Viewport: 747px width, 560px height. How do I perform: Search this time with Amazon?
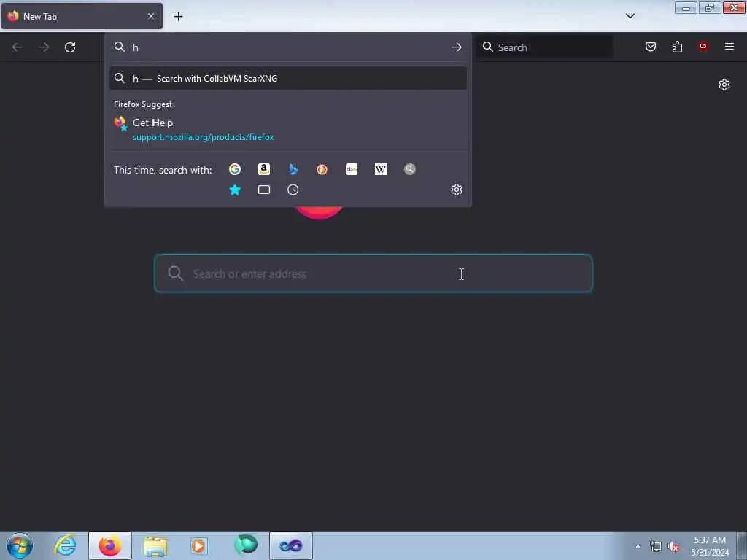pyautogui.click(x=264, y=169)
